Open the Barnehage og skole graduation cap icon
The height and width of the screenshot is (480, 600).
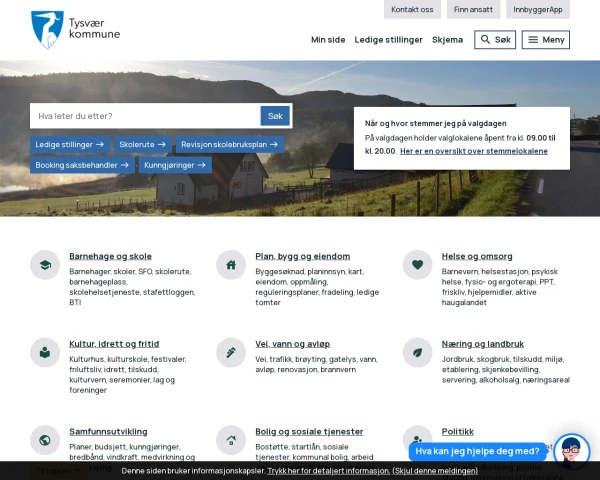click(45, 265)
